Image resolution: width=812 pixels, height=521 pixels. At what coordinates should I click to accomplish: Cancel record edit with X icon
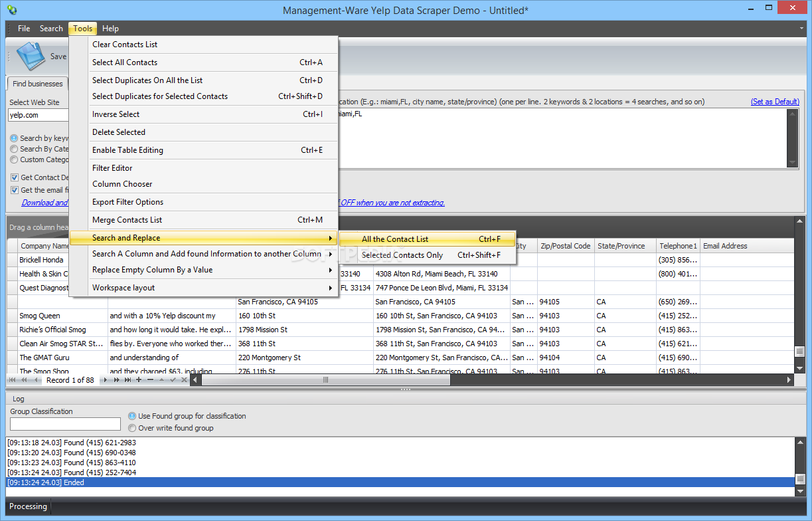[183, 380]
